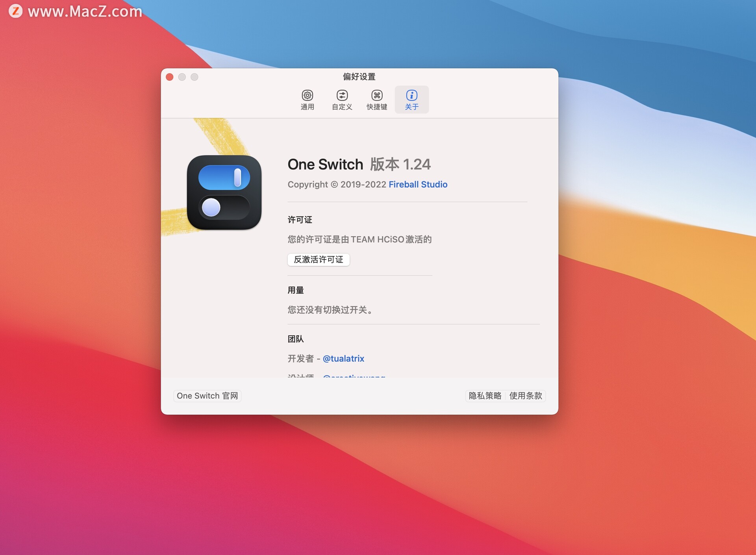This screenshot has width=756, height=555.
Task: Click the gray zoom window button
Action: pyautogui.click(x=195, y=77)
